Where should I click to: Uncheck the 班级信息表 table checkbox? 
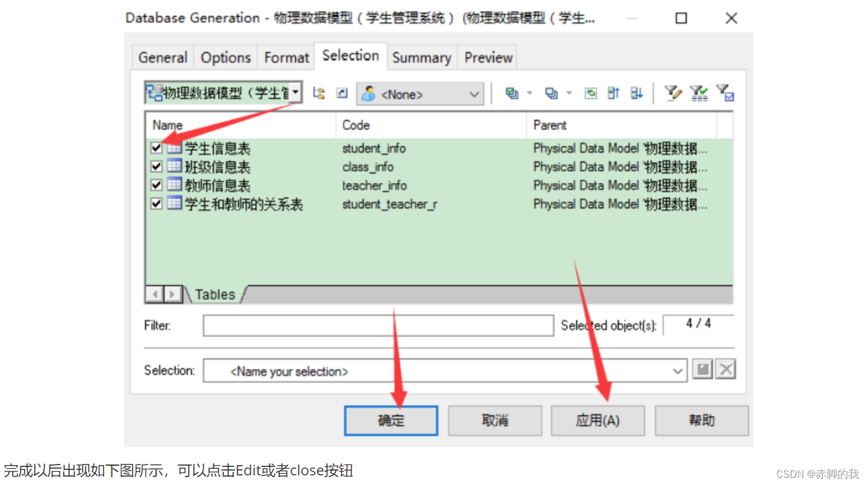pos(156,166)
